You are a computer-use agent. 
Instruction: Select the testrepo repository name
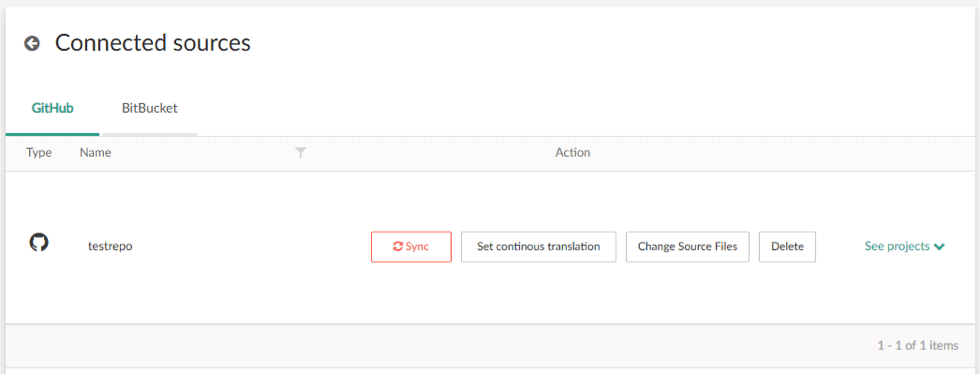110,246
